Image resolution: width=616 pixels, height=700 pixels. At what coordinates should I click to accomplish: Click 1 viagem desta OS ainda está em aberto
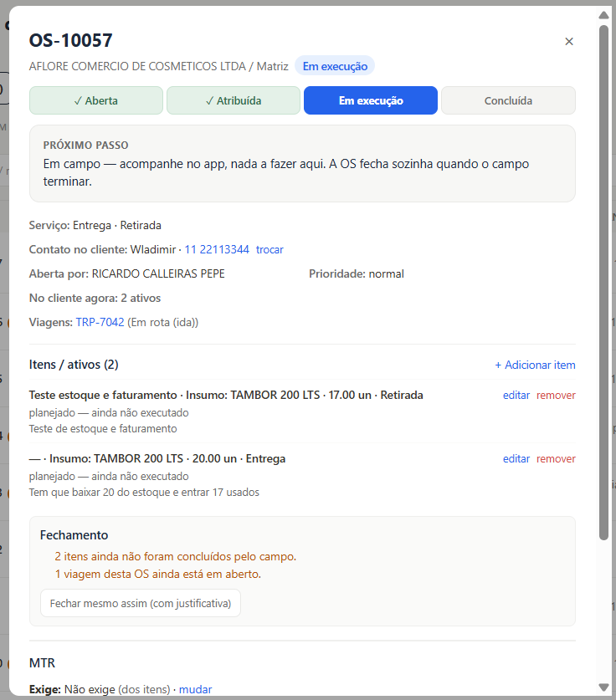pos(157,574)
